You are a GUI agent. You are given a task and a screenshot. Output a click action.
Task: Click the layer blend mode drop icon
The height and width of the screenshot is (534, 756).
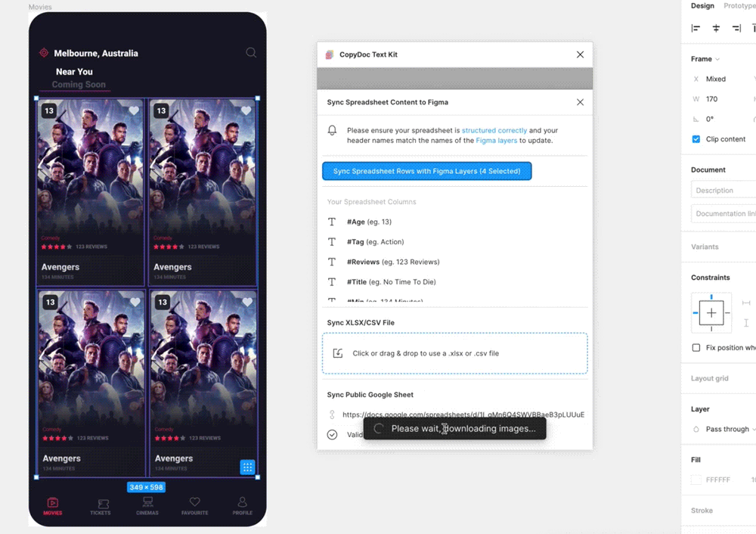click(696, 429)
